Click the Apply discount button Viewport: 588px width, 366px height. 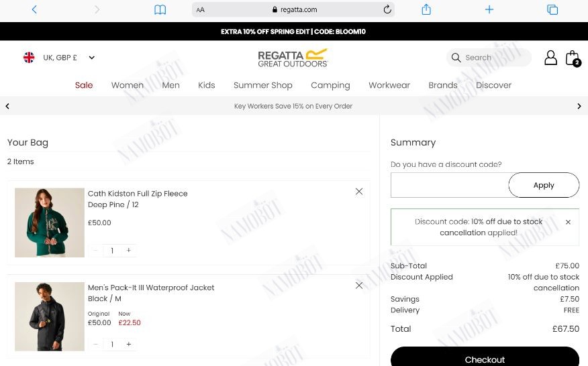pos(544,185)
